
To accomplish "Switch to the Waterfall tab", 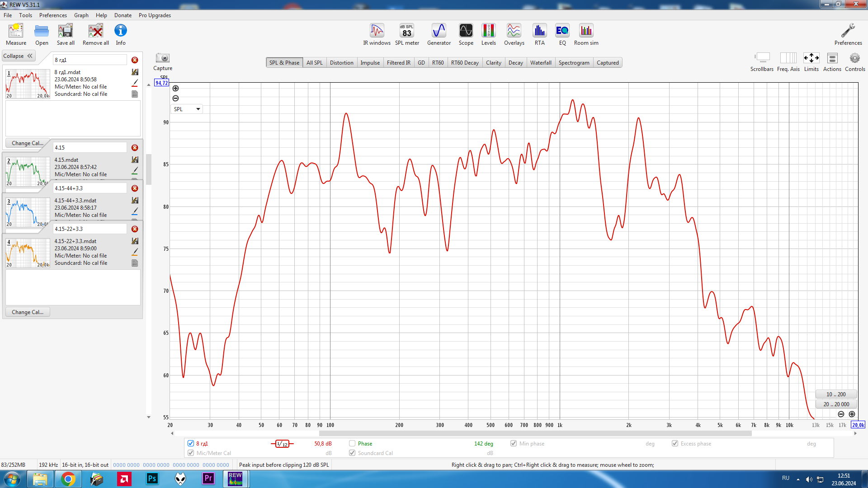I will tap(540, 63).
